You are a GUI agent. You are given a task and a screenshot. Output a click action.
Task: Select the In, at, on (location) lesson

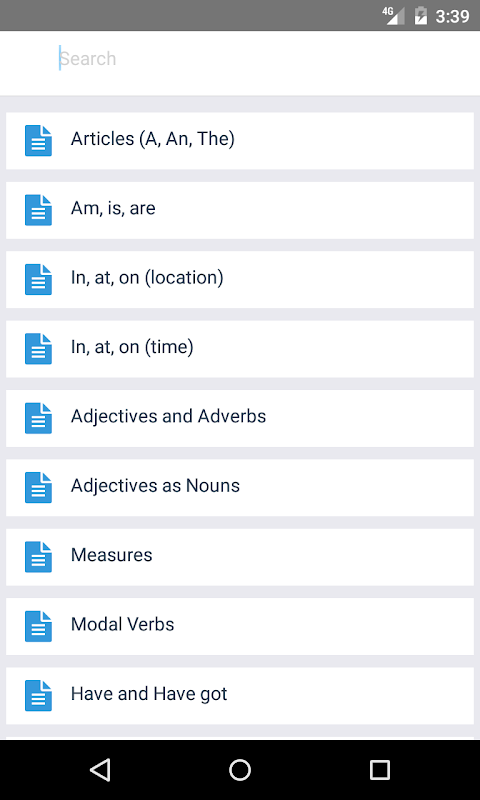(240, 280)
